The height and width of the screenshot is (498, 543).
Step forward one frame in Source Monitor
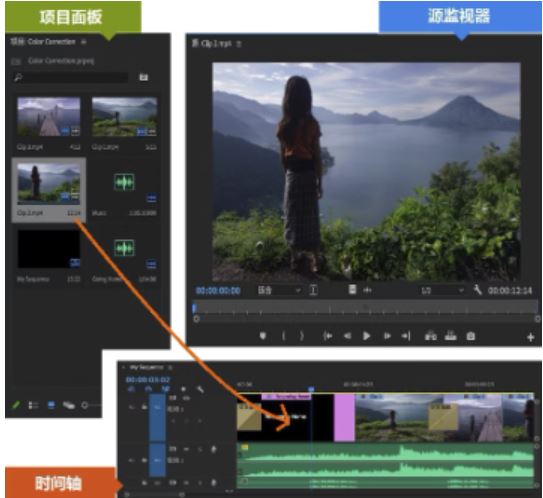pos(387,336)
